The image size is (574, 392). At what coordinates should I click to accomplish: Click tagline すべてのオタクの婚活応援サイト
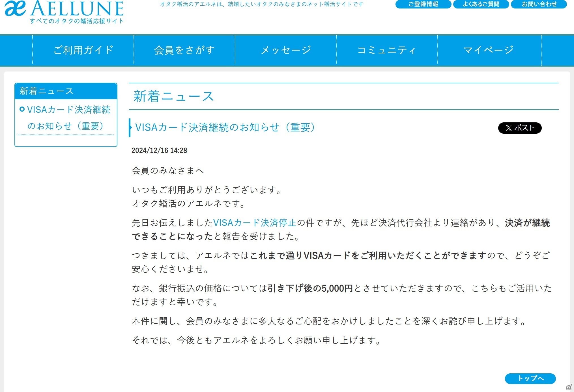click(77, 21)
